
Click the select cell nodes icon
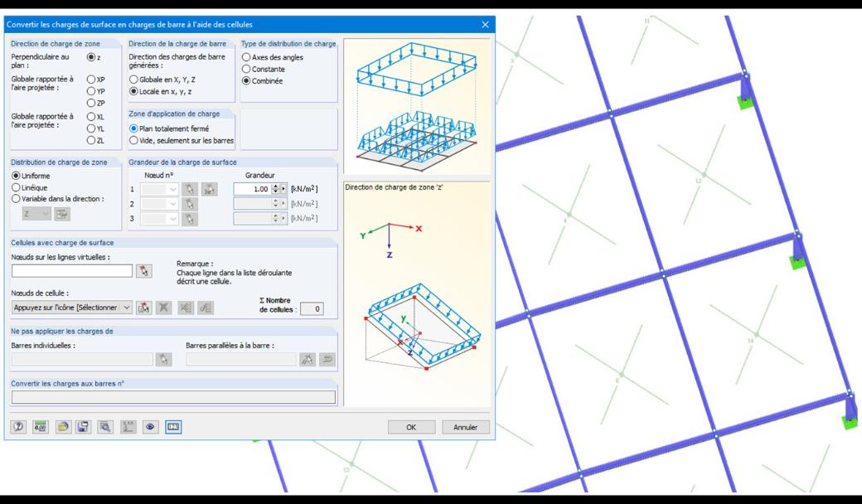[x=144, y=308]
